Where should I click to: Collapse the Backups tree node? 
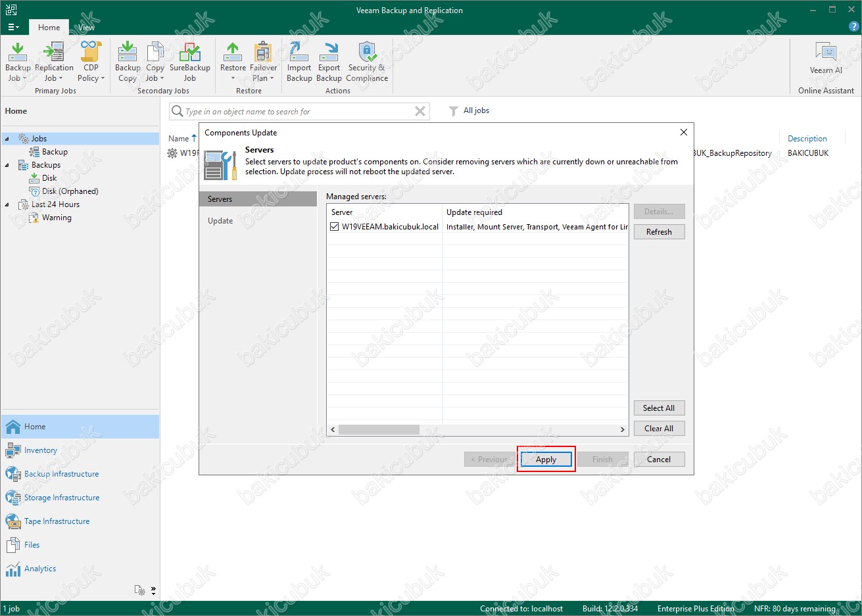(7, 165)
